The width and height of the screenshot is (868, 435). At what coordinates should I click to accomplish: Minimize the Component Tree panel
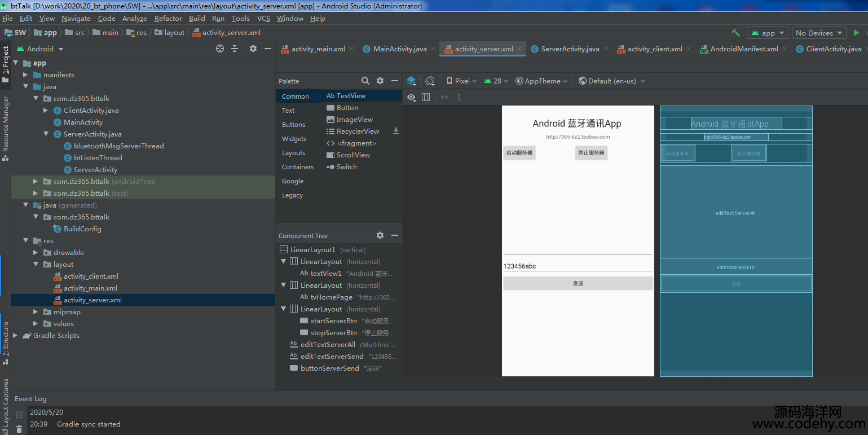[x=395, y=235]
